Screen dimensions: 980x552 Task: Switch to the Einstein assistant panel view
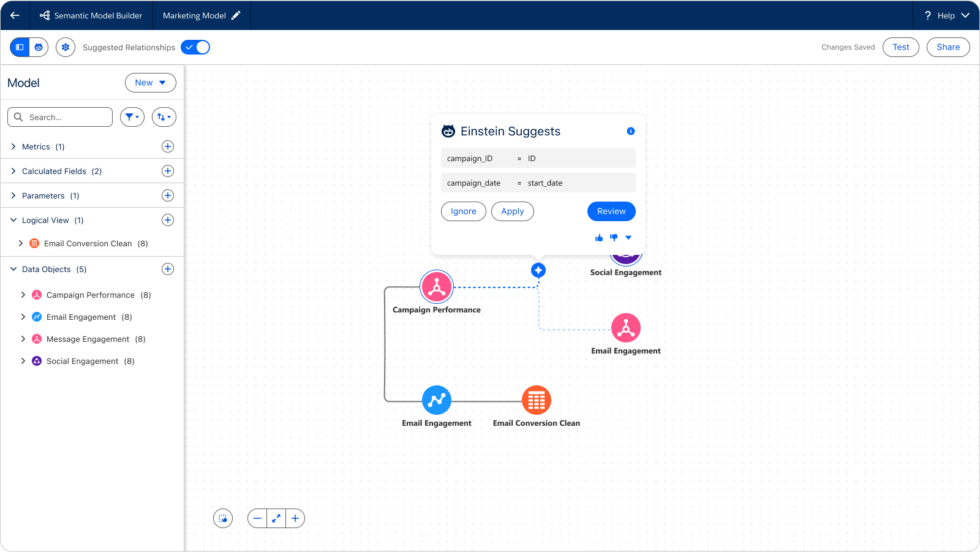39,47
